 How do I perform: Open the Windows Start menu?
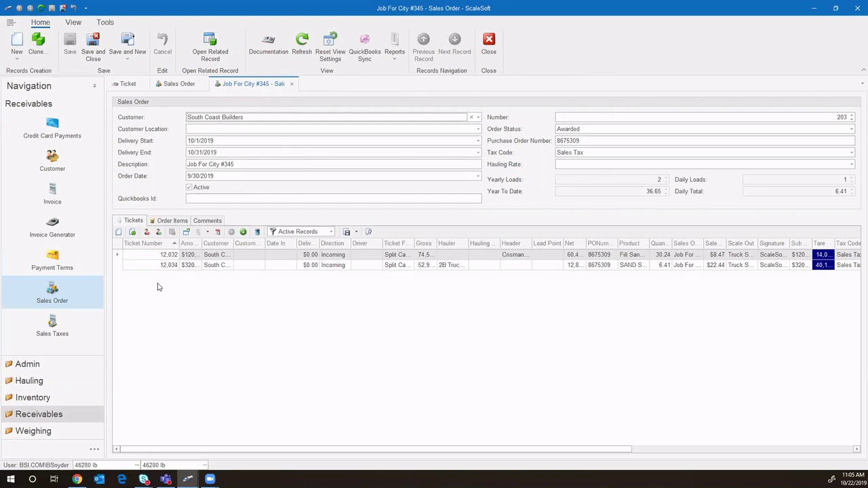click(x=11, y=479)
